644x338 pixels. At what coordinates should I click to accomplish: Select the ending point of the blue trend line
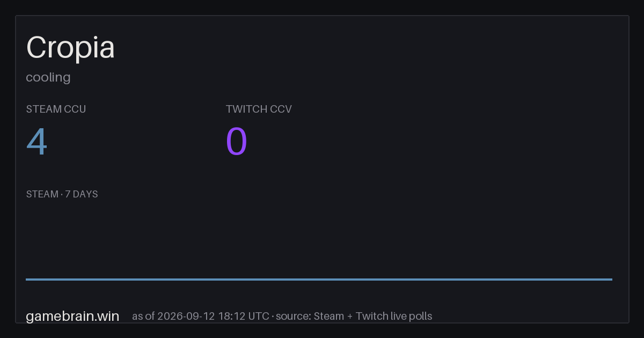611,279
